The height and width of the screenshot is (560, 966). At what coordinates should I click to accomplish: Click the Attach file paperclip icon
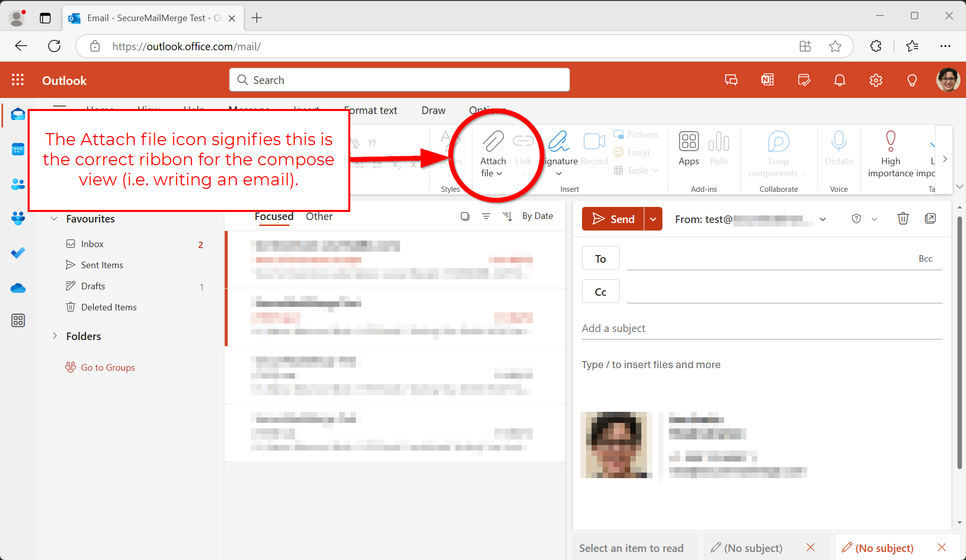click(493, 142)
